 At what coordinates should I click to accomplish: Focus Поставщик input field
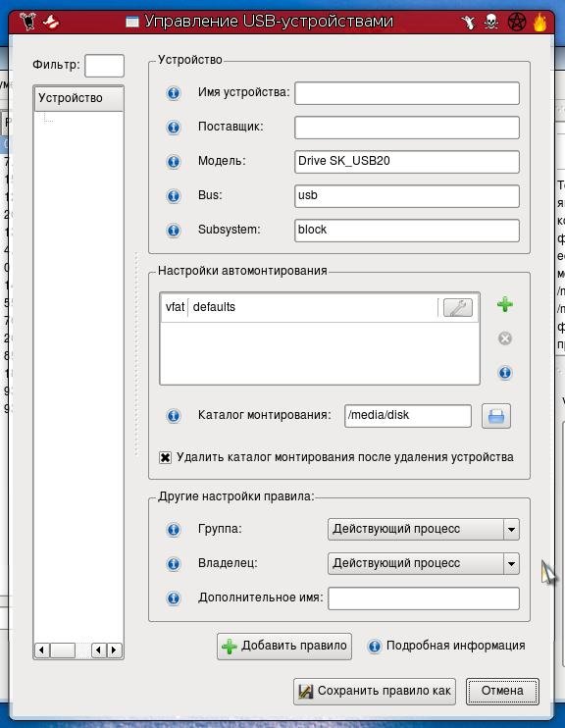tap(407, 128)
